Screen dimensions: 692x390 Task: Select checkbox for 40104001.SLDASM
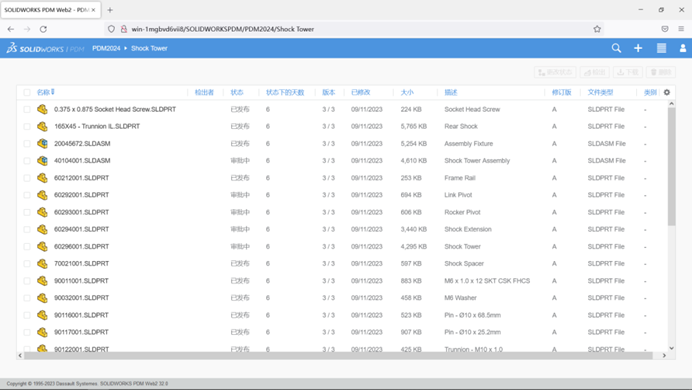click(27, 161)
